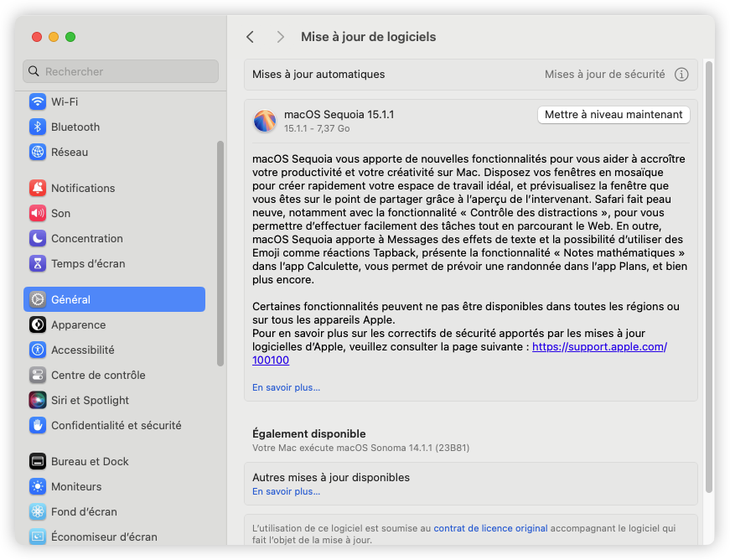Click Mettre à niveau maintenant button

(614, 115)
